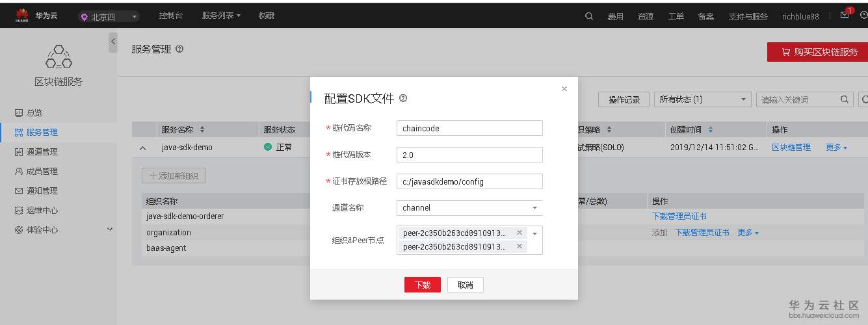Click the blockchain service hexagon logo
Screen dimensions: 868x325
click(x=59, y=57)
